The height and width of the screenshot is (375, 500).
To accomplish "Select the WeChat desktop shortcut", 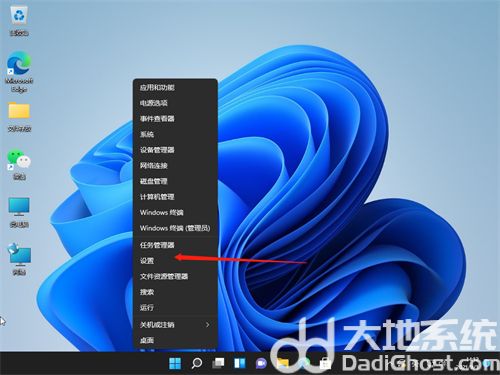I will click(19, 165).
